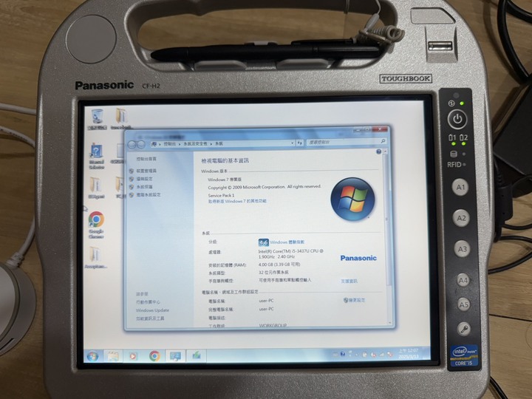This screenshot has width=532, height=399.
Task: Click the Windows Experience Index 4.6 badge
Action: (263, 242)
